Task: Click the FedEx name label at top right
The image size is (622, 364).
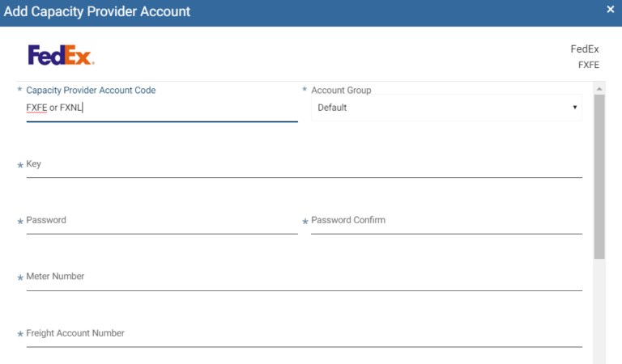Action: click(x=584, y=49)
